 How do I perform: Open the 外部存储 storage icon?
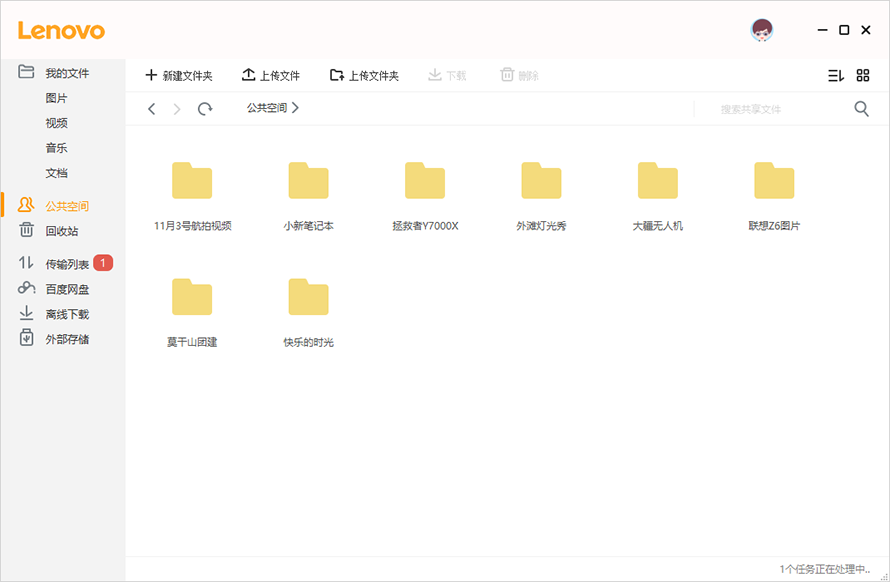[x=26, y=337]
